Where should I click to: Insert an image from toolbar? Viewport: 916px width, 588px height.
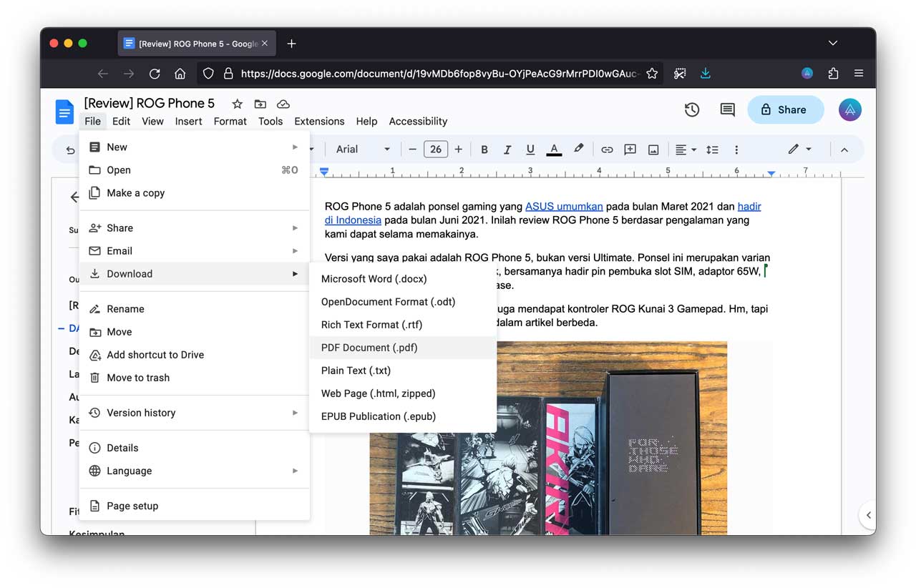tap(653, 150)
